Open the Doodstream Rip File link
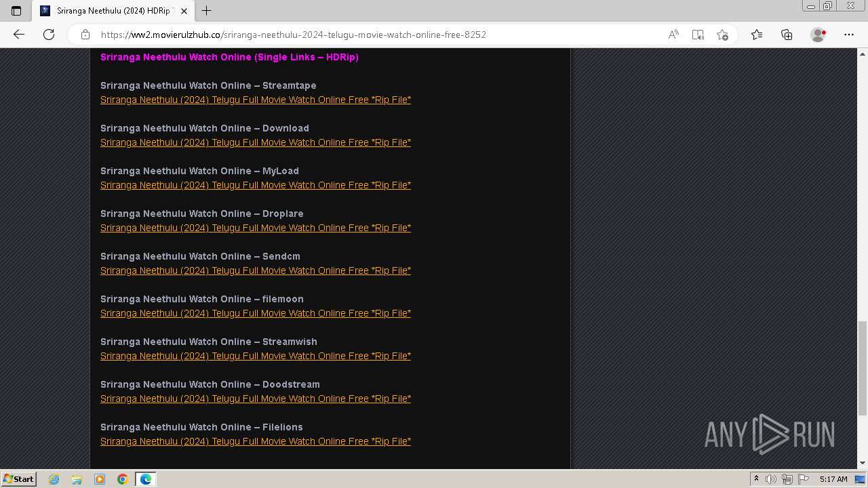Viewport: 868px width, 488px height. click(256, 399)
